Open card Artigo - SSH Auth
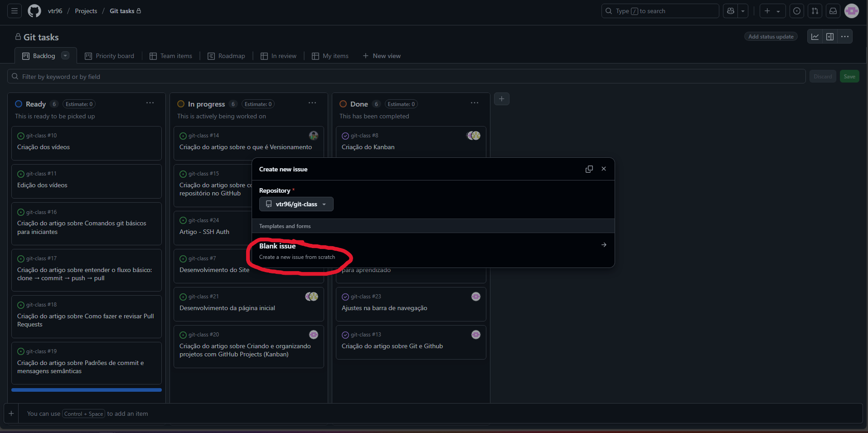Image resolution: width=868 pixels, height=433 pixels. point(204,232)
